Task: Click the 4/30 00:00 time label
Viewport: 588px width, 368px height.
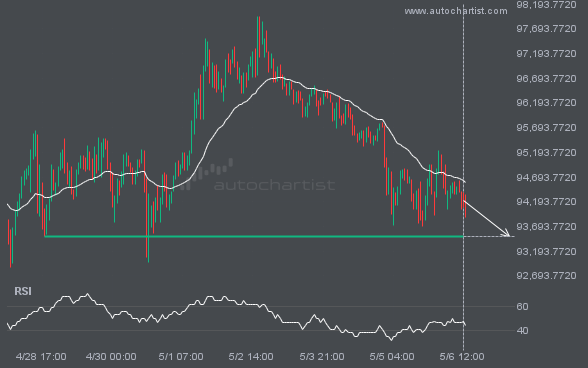Action: point(111,356)
